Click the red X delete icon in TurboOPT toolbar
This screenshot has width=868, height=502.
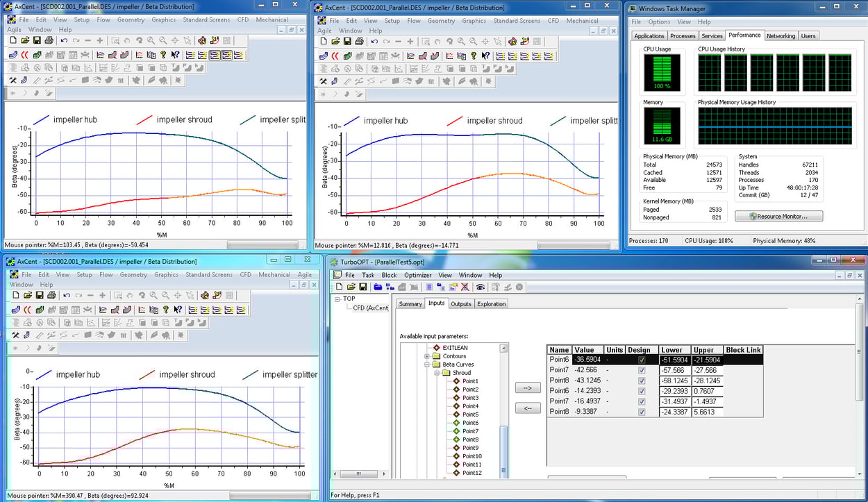465,287
